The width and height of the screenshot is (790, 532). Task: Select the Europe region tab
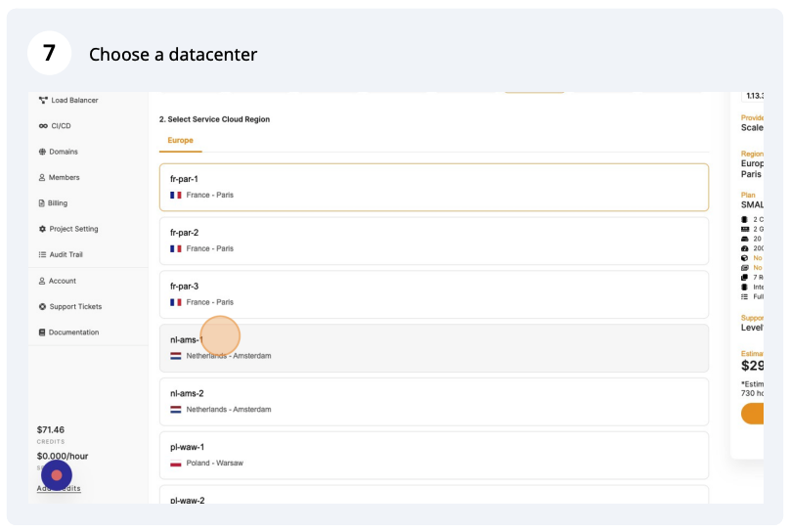(x=180, y=141)
